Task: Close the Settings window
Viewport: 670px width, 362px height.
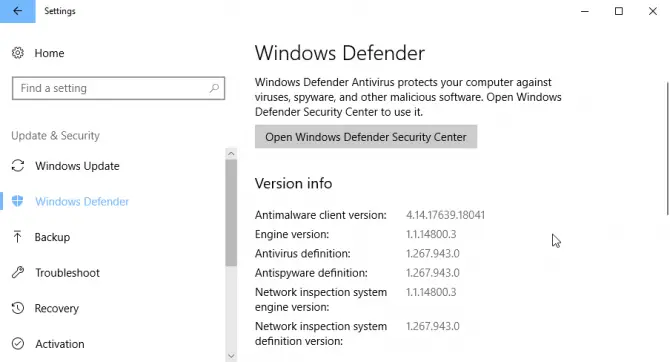Action: [653, 11]
